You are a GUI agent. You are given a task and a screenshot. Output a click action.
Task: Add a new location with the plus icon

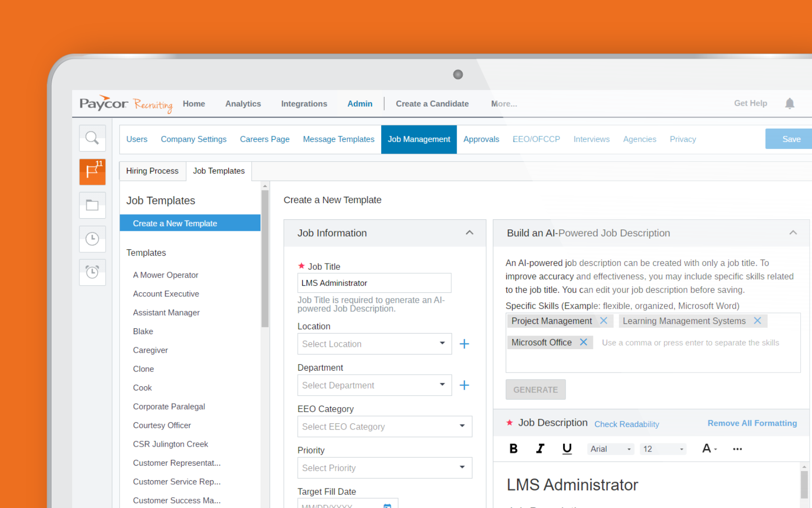pos(464,344)
